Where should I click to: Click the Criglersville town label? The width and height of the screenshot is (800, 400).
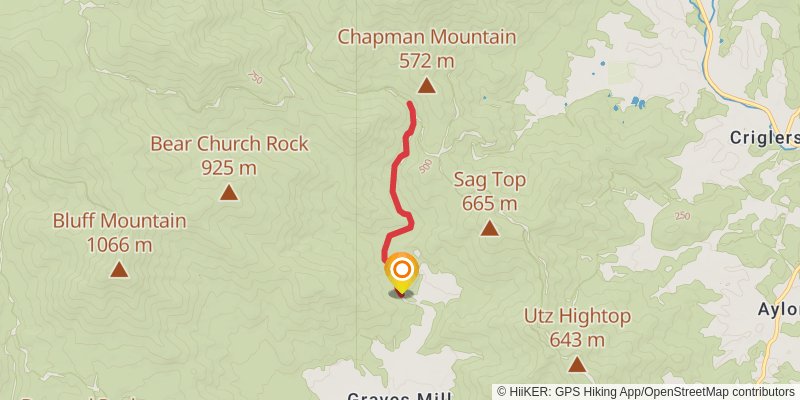[764, 138]
